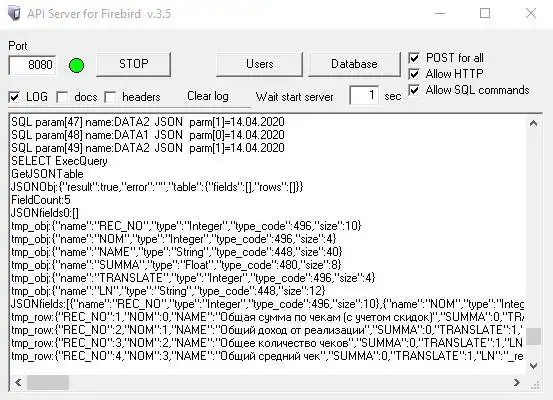The image size is (553, 400).
Task: Click the JSONfields array log line
Action: (x=267, y=304)
